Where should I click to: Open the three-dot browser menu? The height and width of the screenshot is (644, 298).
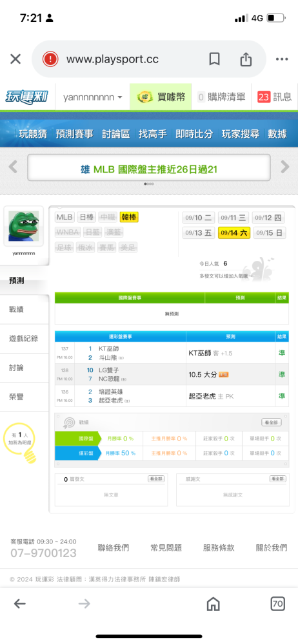pyautogui.click(x=282, y=59)
